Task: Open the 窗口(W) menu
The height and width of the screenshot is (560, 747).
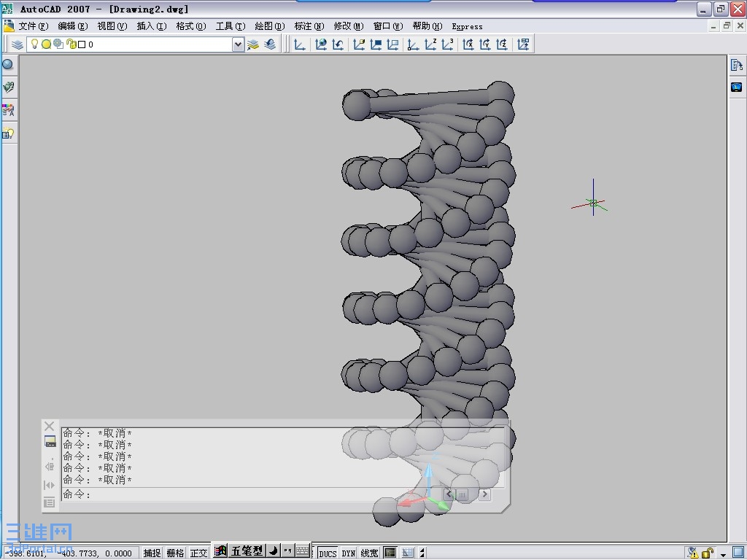Action: point(388,26)
